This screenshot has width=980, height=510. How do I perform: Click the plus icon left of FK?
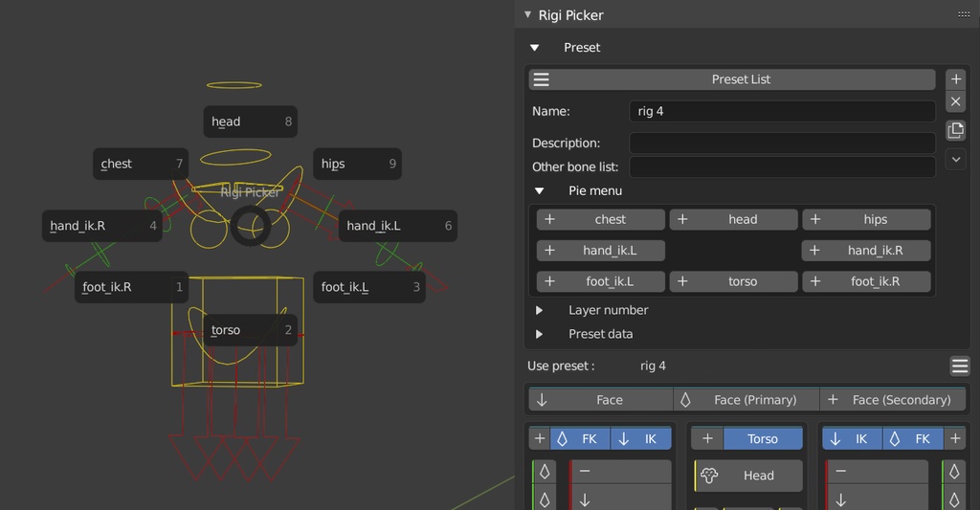pos(540,439)
